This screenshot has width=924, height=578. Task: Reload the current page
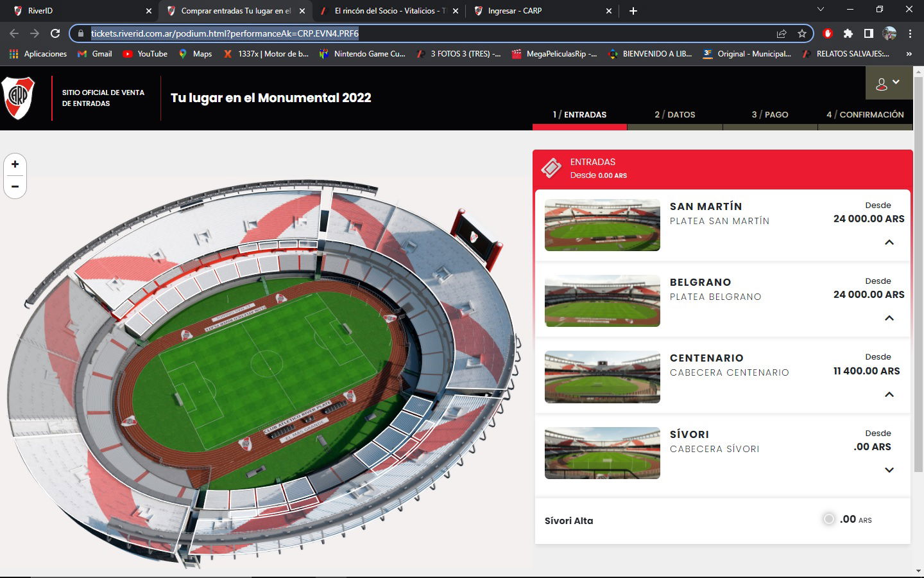point(55,33)
